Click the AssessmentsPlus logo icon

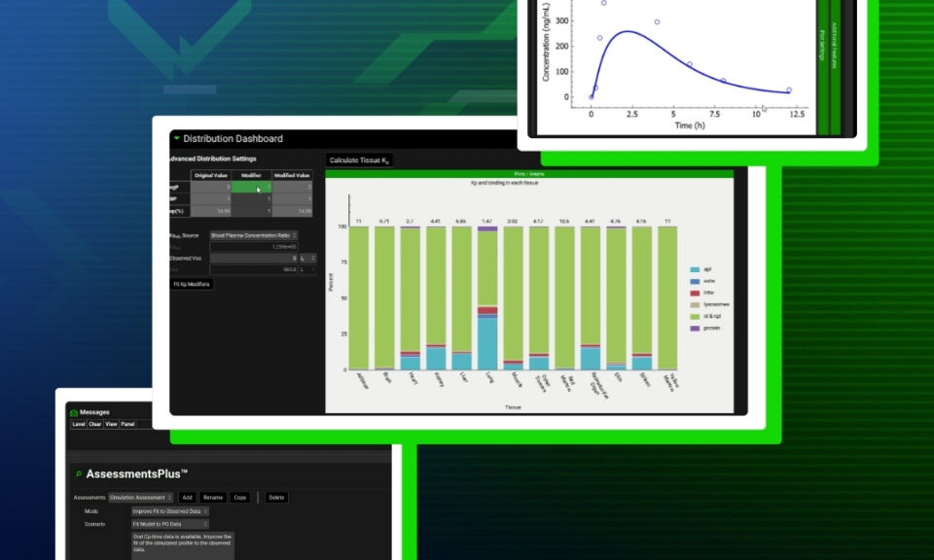[x=79, y=473]
